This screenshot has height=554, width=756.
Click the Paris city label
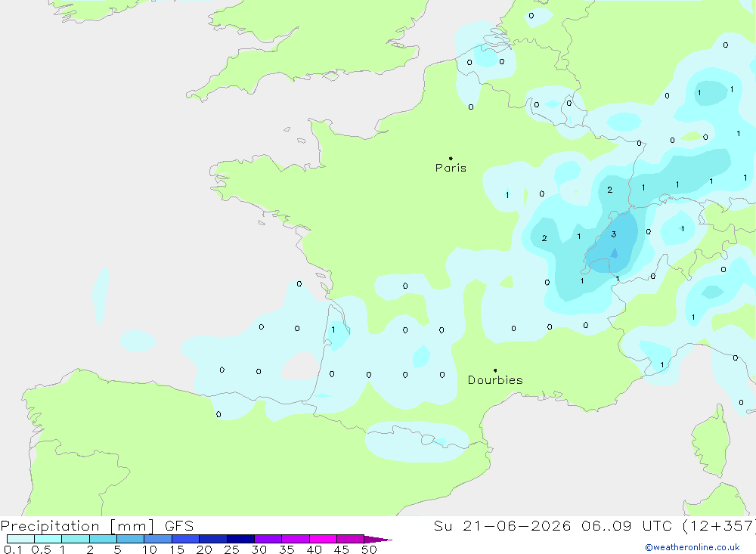(451, 168)
